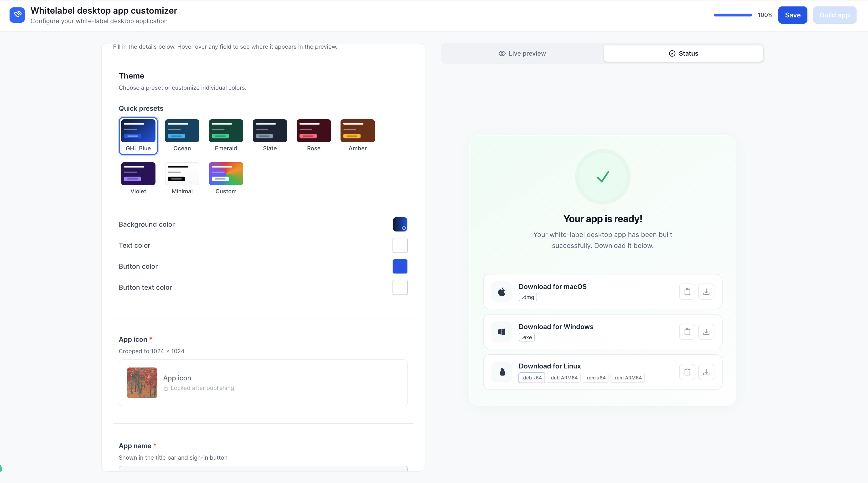The height and width of the screenshot is (483, 868).
Task: Click the app logo in the header
Action: 17,15
